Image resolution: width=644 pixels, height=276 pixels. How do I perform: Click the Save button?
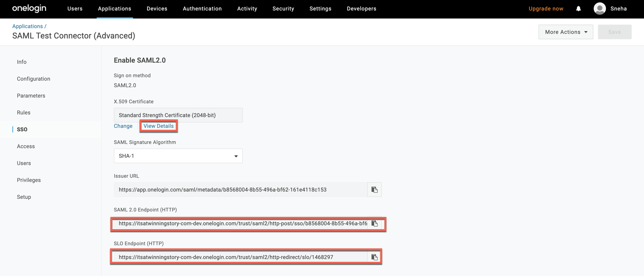pyautogui.click(x=614, y=32)
